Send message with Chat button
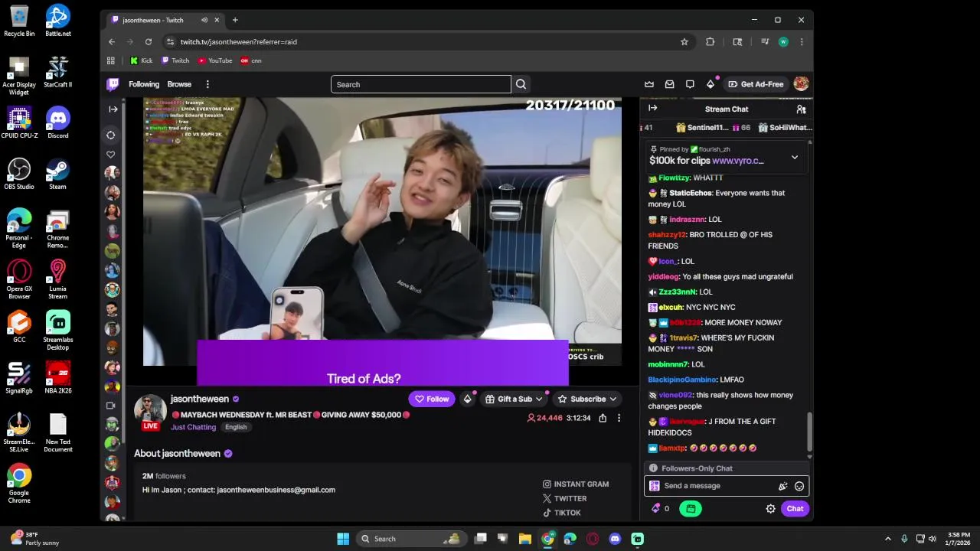Viewport: 980px width, 551px height. [x=795, y=509]
